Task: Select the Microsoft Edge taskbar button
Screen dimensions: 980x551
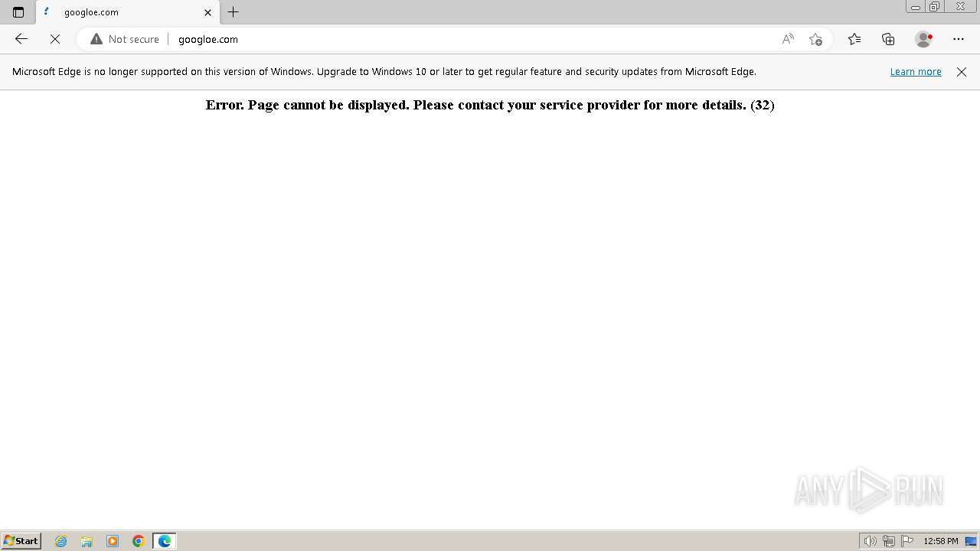Action: [x=165, y=541]
